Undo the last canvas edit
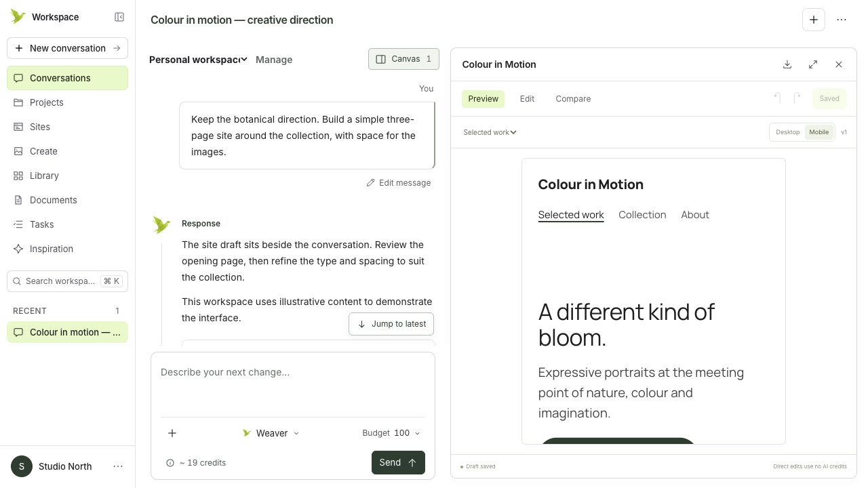 [x=777, y=98]
